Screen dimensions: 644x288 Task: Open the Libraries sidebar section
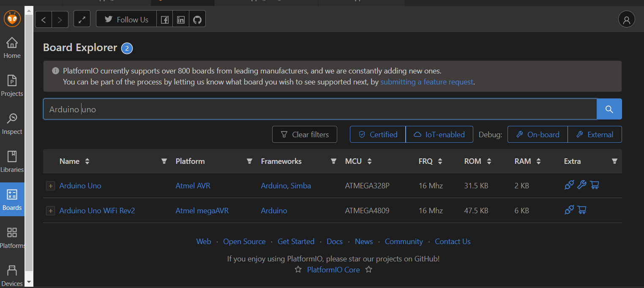[x=12, y=162]
